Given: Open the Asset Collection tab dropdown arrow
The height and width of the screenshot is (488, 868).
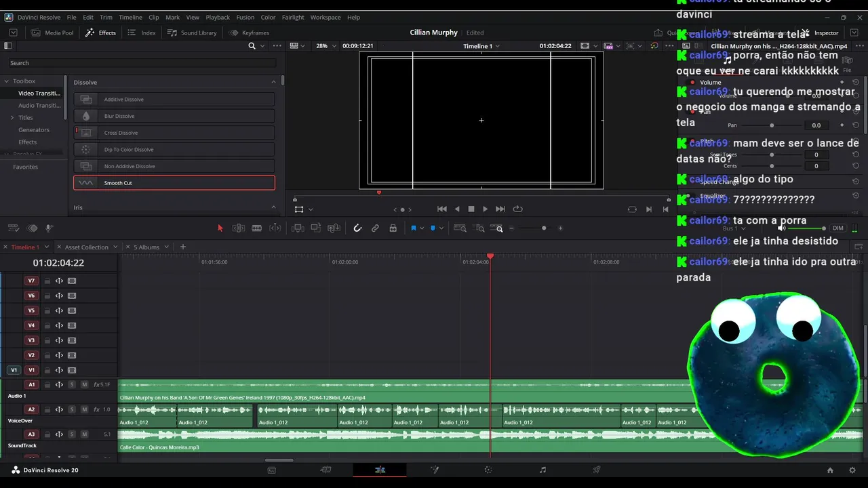Looking at the screenshot, I should (x=115, y=247).
